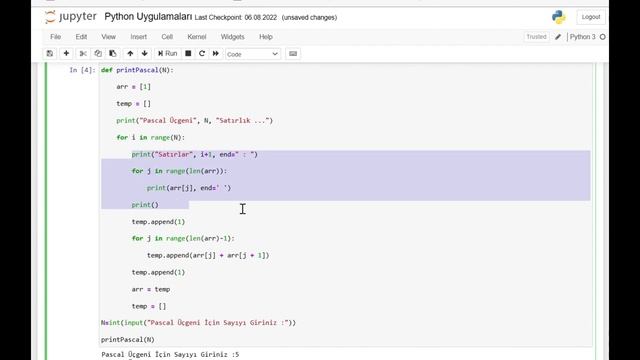This screenshot has height=360, width=640.
Task: Click the Python logo icon
Action: click(558, 17)
